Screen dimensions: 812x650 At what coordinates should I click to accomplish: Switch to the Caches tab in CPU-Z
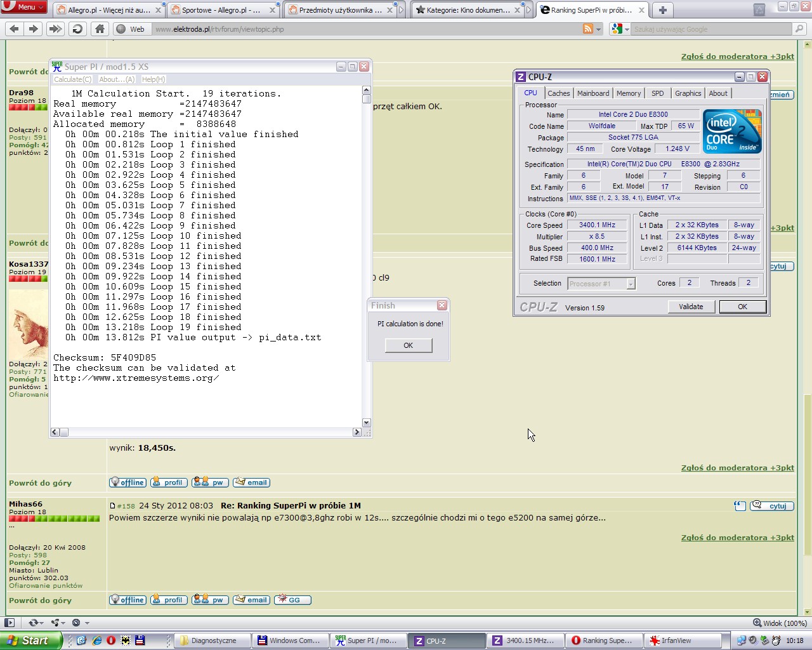click(x=559, y=93)
